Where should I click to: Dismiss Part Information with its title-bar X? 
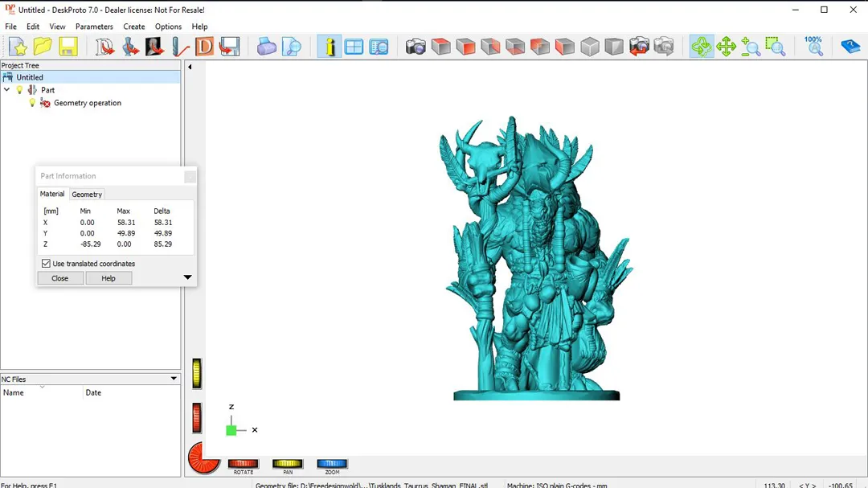pyautogui.click(x=190, y=176)
